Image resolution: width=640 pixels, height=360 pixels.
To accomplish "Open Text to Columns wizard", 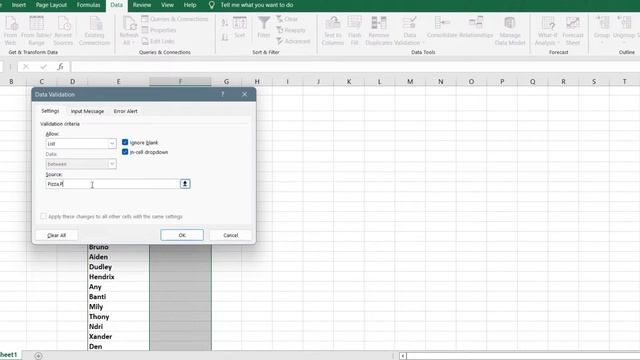I will coord(333,31).
